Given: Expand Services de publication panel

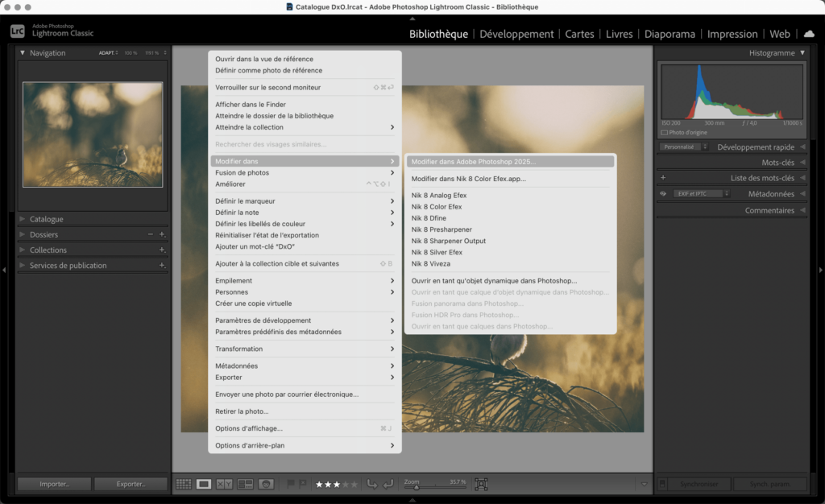Looking at the screenshot, I should click(22, 265).
